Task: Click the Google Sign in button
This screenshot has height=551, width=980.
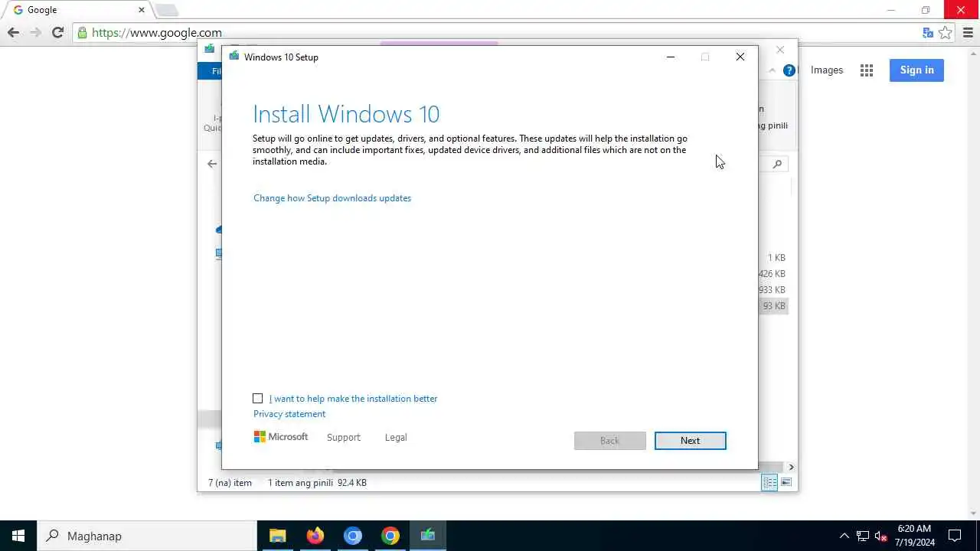Action: [916, 70]
